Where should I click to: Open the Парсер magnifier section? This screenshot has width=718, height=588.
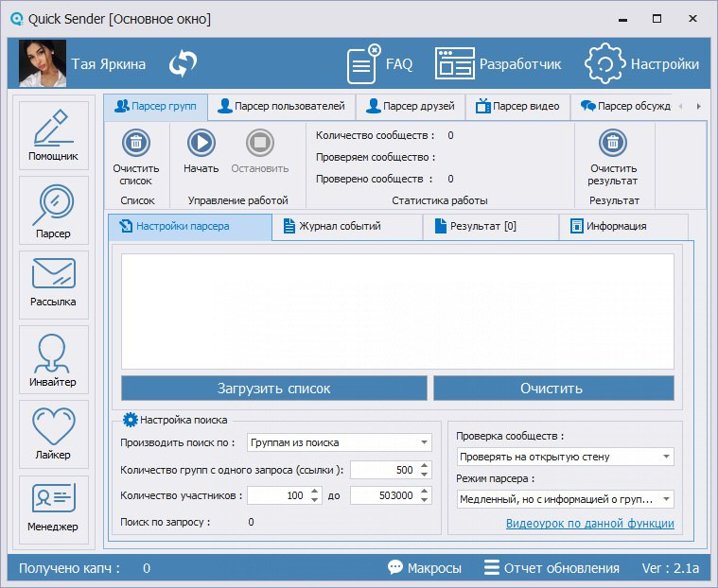[53, 209]
